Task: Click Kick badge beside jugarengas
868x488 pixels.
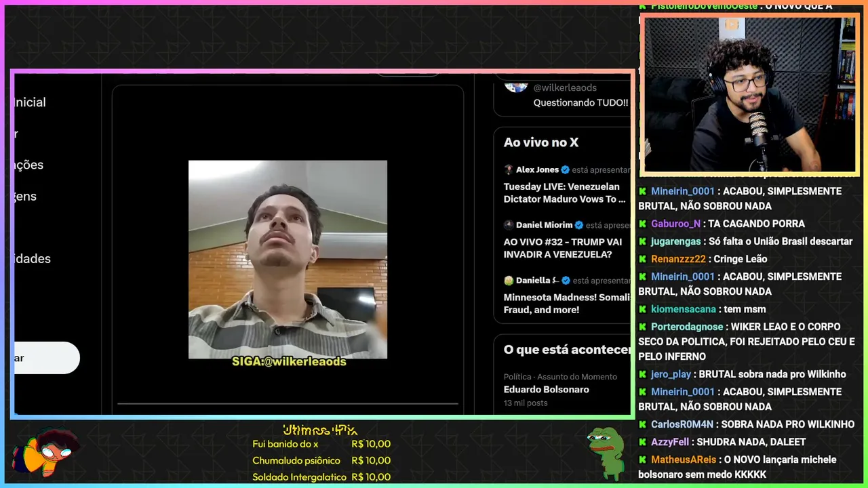Action: (x=643, y=241)
